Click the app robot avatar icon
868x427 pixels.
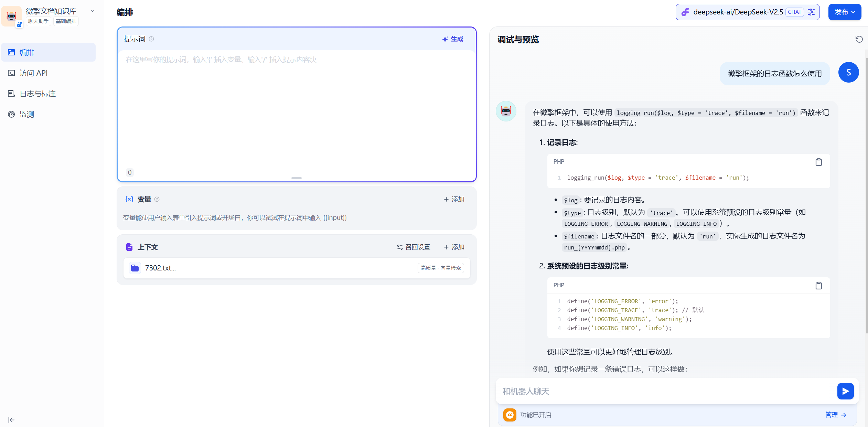11,16
